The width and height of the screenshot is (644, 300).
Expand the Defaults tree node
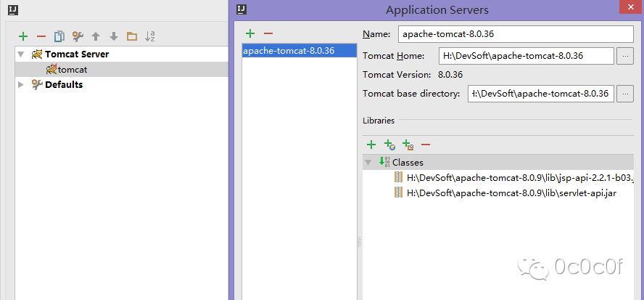click(x=21, y=85)
